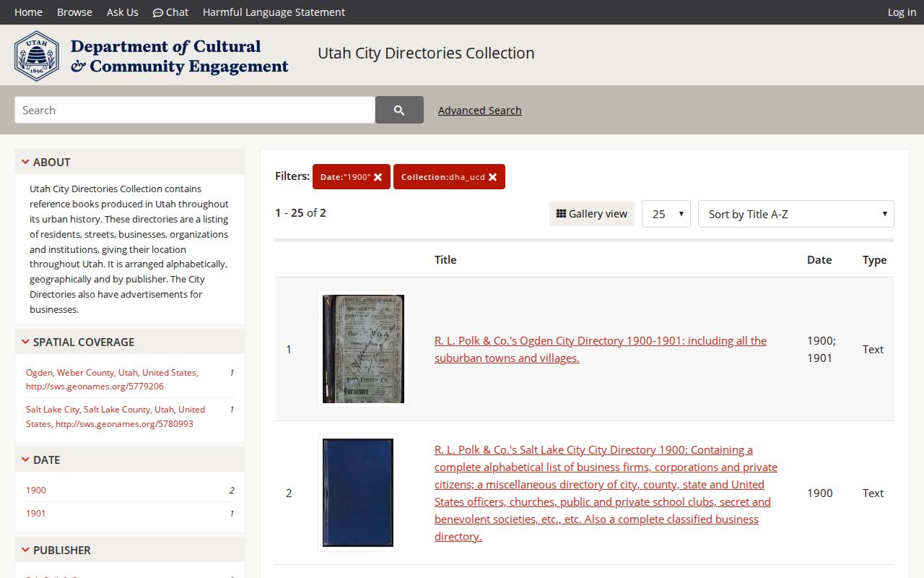This screenshot has width=924, height=578.
Task: Remove the Date 1900 filter
Action: pos(378,177)
